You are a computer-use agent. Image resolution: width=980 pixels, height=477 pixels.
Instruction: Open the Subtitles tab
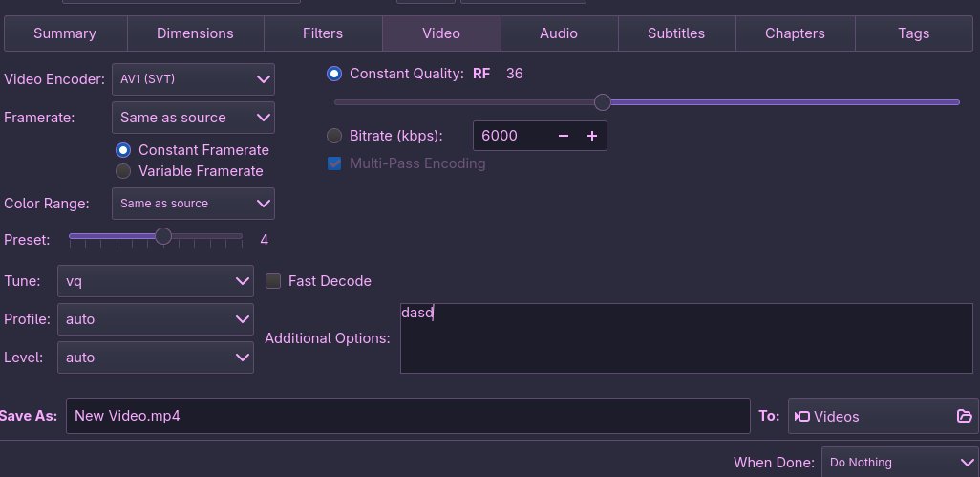point(676,33)
